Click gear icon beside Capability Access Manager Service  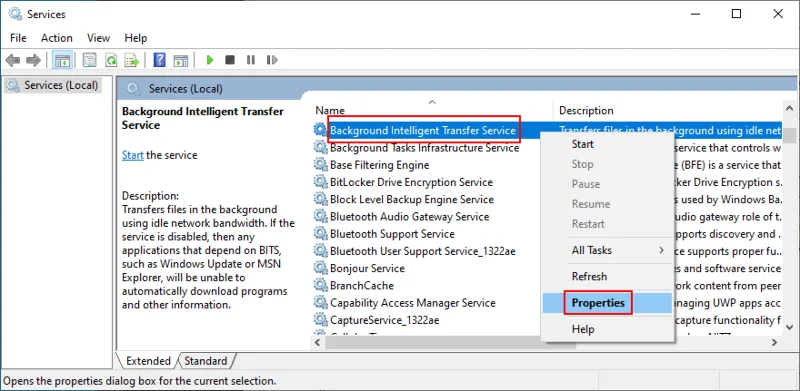coord(320,303)
